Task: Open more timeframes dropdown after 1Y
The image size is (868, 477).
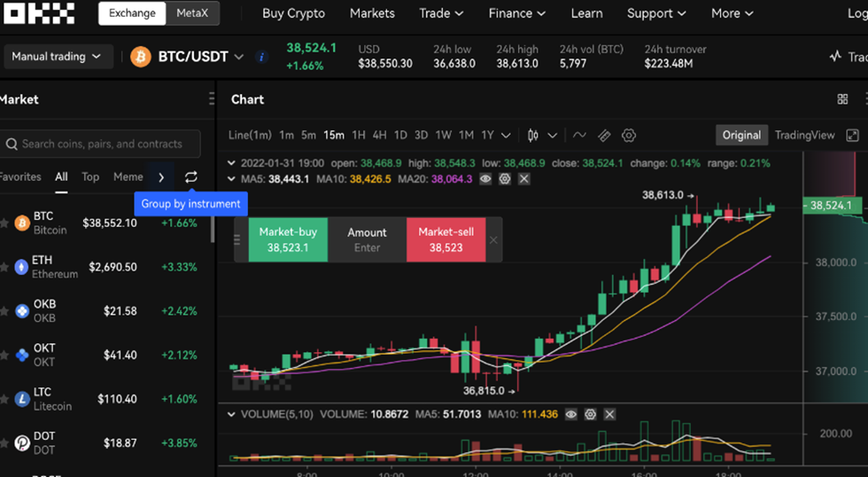Action: 506,135
